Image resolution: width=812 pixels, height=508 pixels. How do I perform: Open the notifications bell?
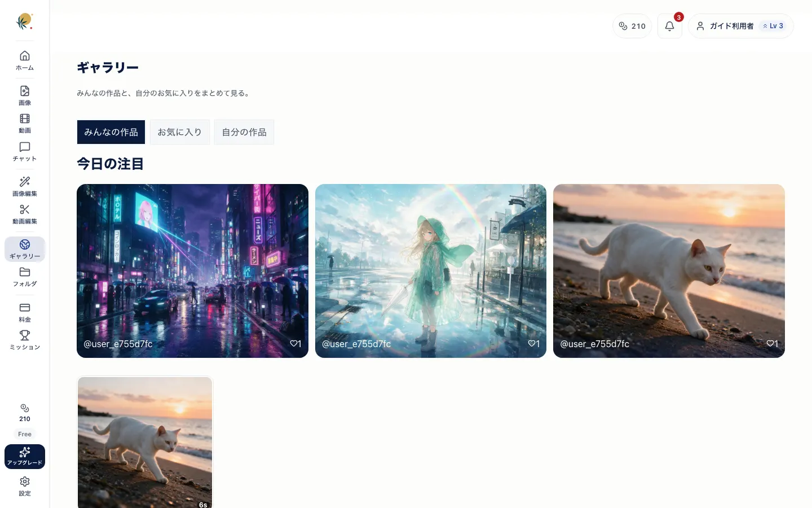[670, 26]
